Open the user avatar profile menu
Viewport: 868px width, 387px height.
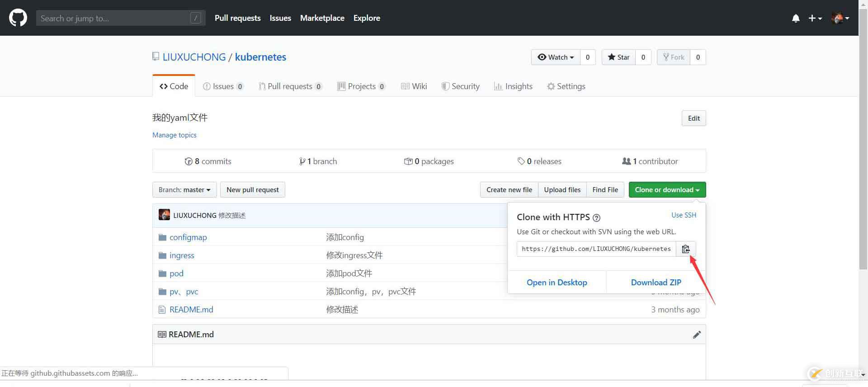pos(840,18)
